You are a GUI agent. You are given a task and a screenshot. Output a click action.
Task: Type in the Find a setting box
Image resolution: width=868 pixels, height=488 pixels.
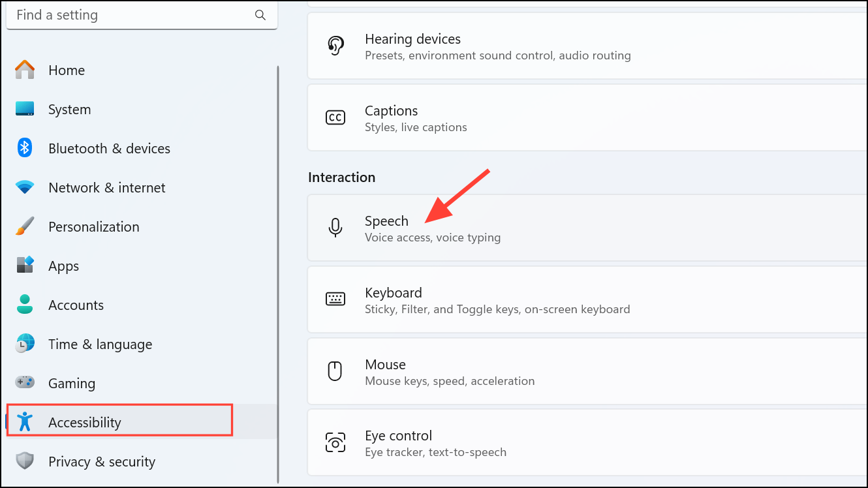131,15
